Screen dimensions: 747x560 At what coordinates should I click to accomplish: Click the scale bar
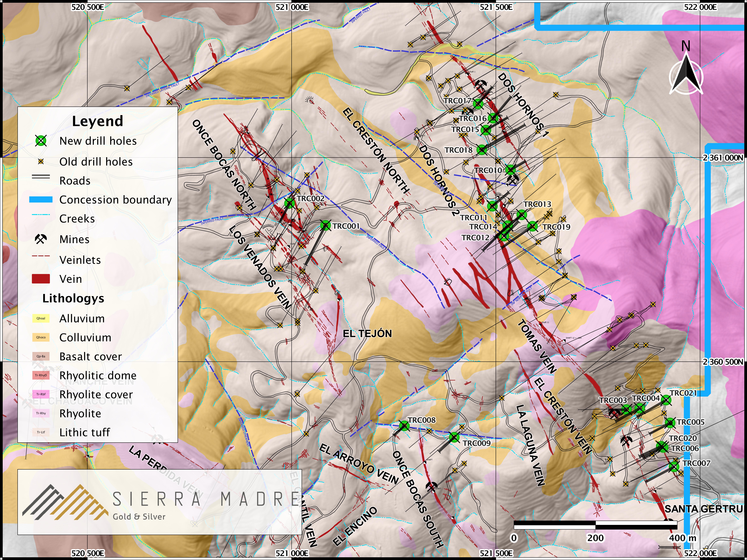click(x=595, y=525)
